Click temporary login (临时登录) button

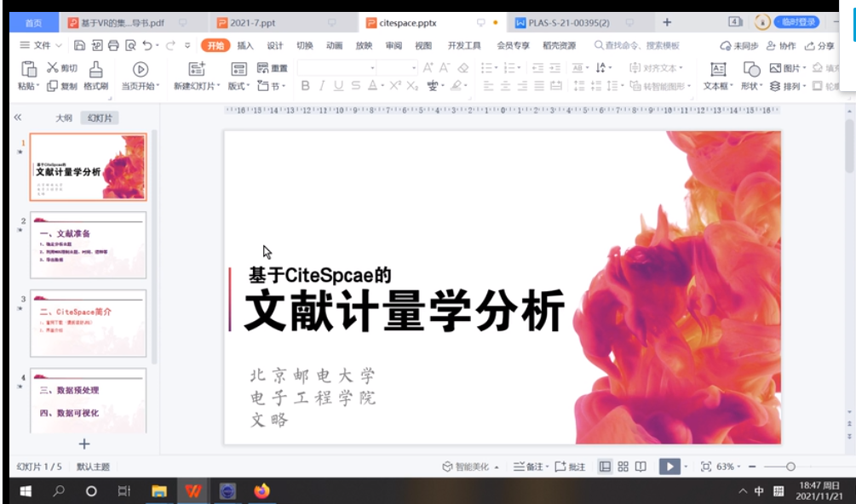pos(797,22)
